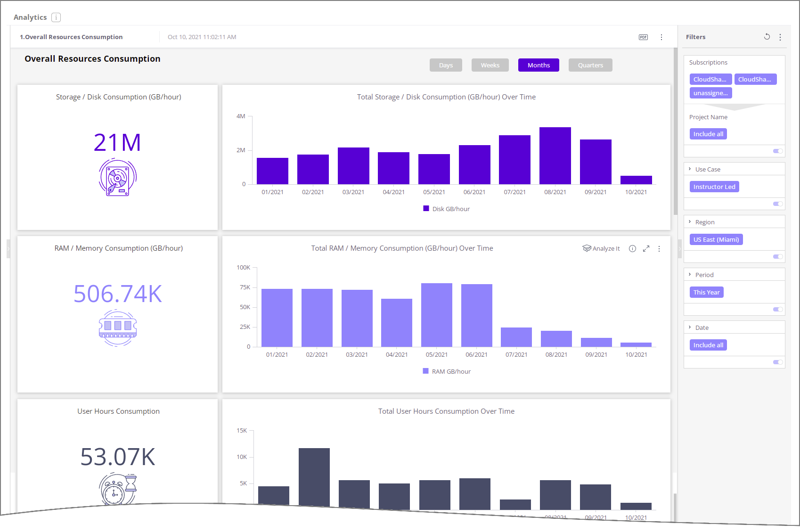Toggle the Project Name filter switch
Viewport: 800px width, 532px height.
[x=778, y=151]
